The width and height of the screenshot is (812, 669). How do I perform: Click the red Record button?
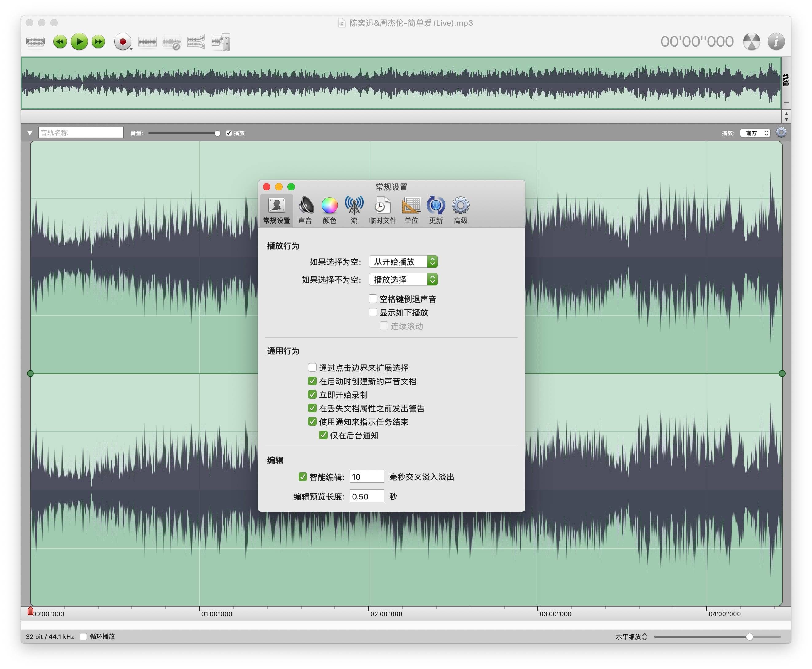click(123, 41)
